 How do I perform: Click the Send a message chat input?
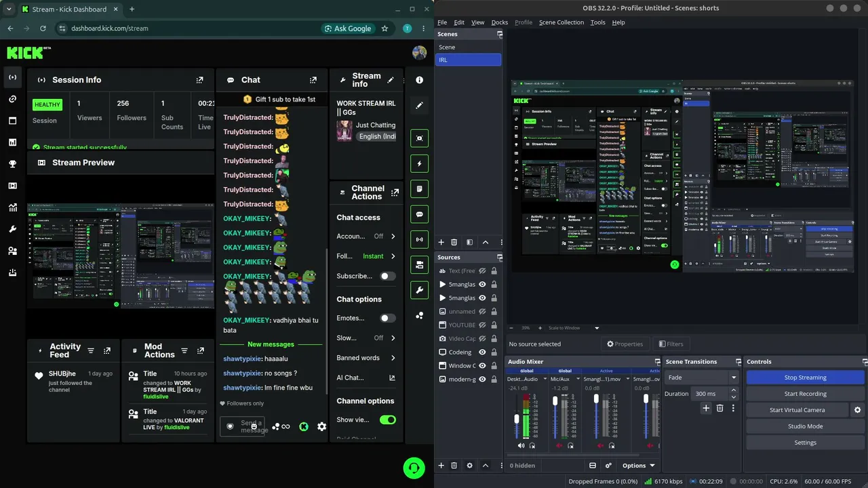[x=242, y=426]
